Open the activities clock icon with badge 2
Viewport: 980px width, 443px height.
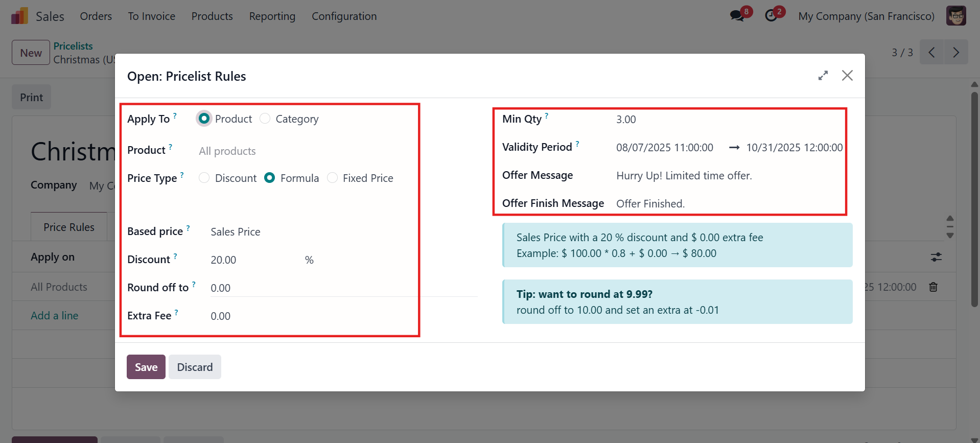771,16
